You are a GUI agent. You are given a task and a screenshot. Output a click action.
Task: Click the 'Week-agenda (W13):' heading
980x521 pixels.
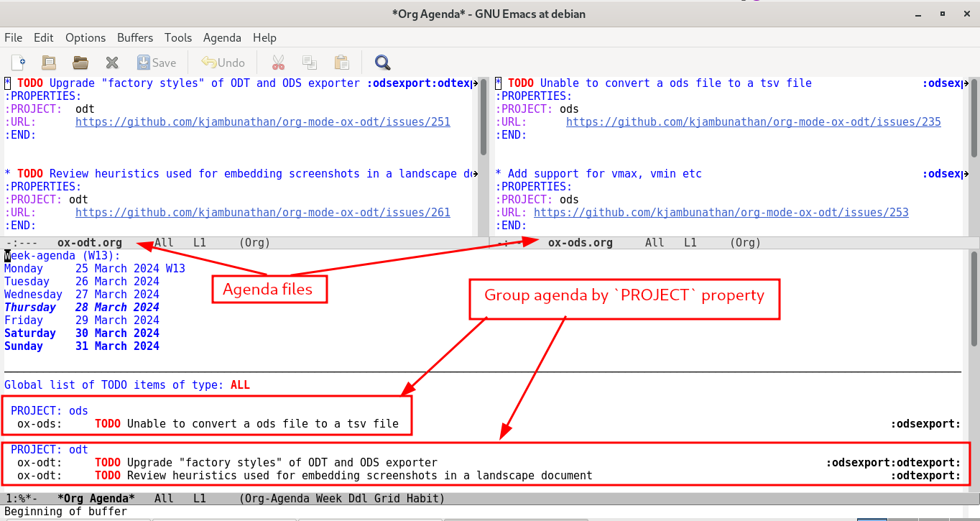click(63, 256)
